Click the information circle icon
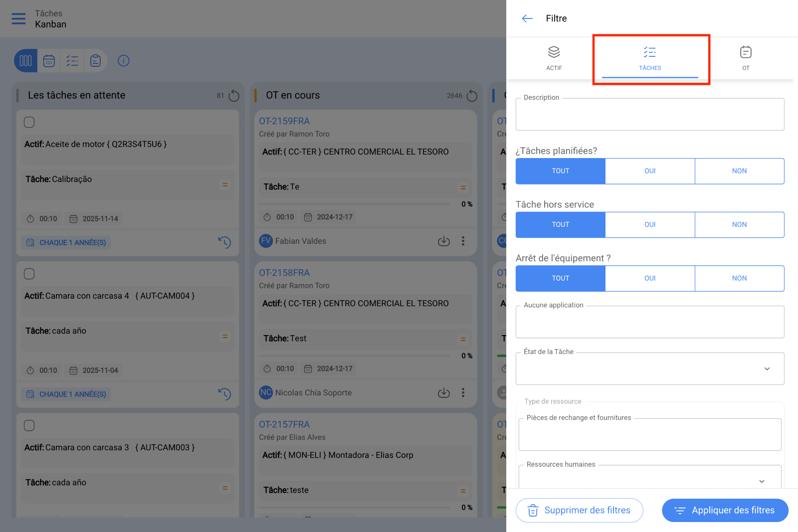Viewport: 798px width, 532px height. coord(124,61)
